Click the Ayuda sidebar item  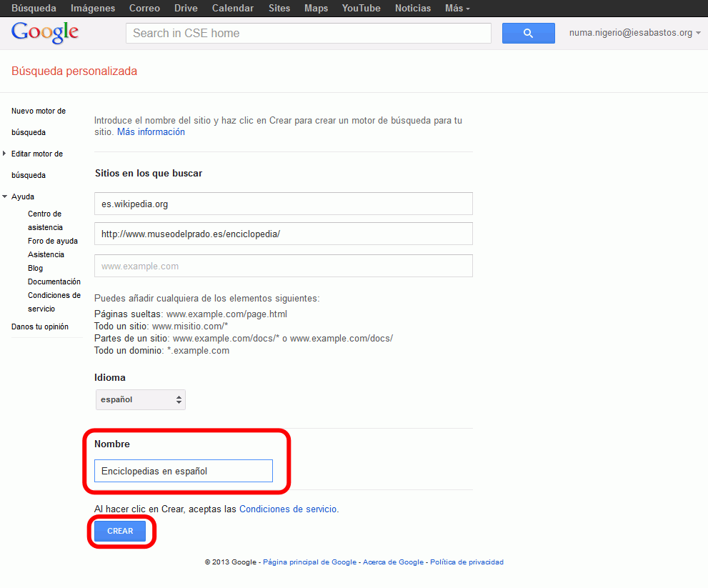tap(23, 196)
